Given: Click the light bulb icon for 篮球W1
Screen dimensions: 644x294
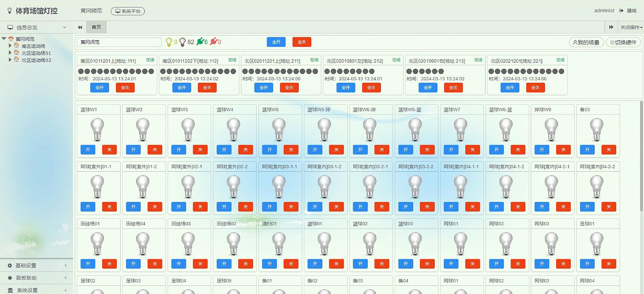Looking at the screenshot, I should coord(97,129).
